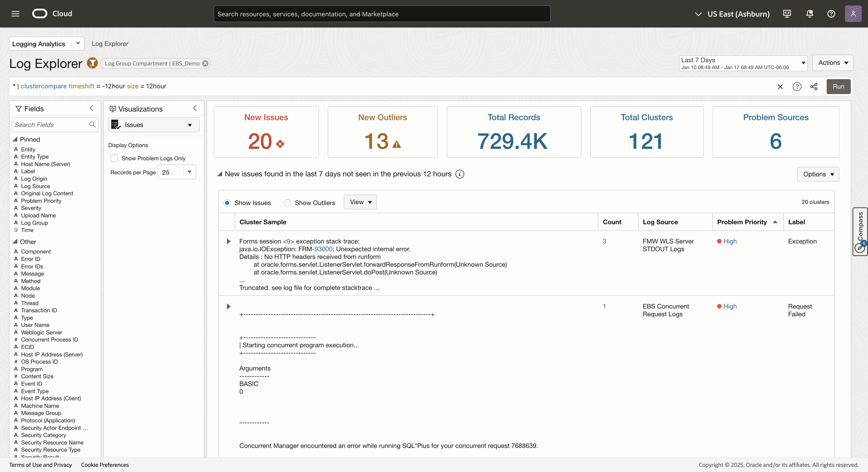Click into the Search Fields input

[51, 125]
